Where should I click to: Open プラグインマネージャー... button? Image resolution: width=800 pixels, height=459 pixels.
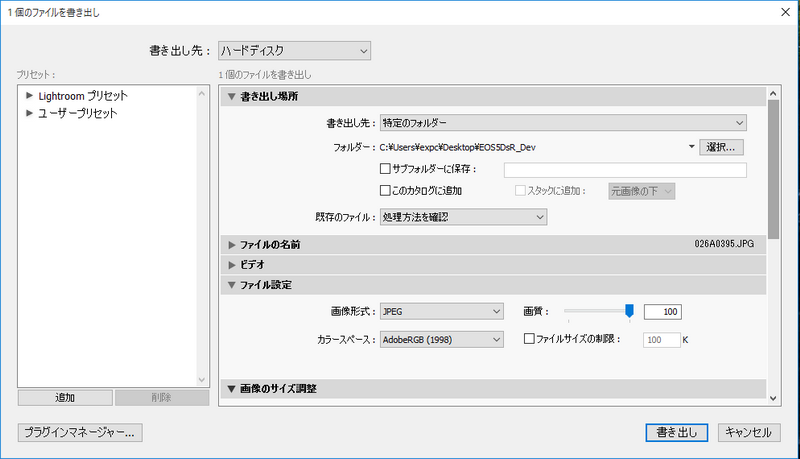pyautogui.click(x=80, y=432)
